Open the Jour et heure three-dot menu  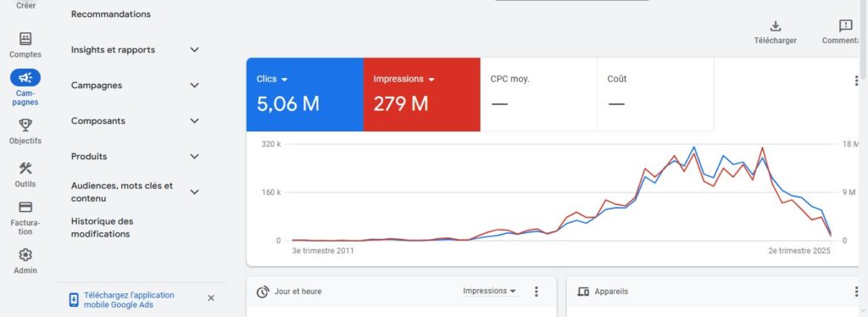point(536,292)
